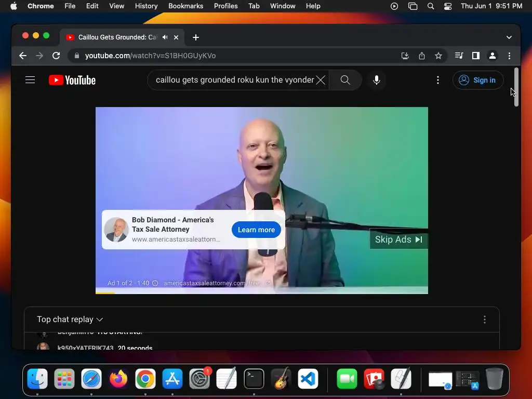Open System Settings from the Dock
The image size is (532, 399).
[199, 378]
